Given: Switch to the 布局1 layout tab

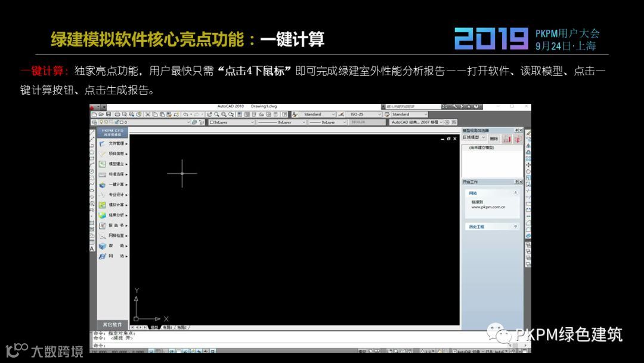Looking at the screenshot, I should (x=168, y=328).
